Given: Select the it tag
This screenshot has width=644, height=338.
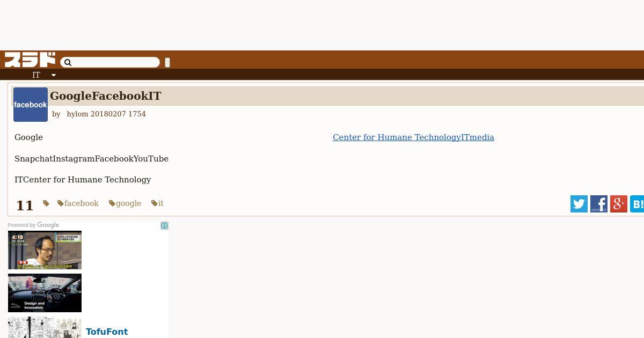Looking at the screenshot, I should point(158,203).
